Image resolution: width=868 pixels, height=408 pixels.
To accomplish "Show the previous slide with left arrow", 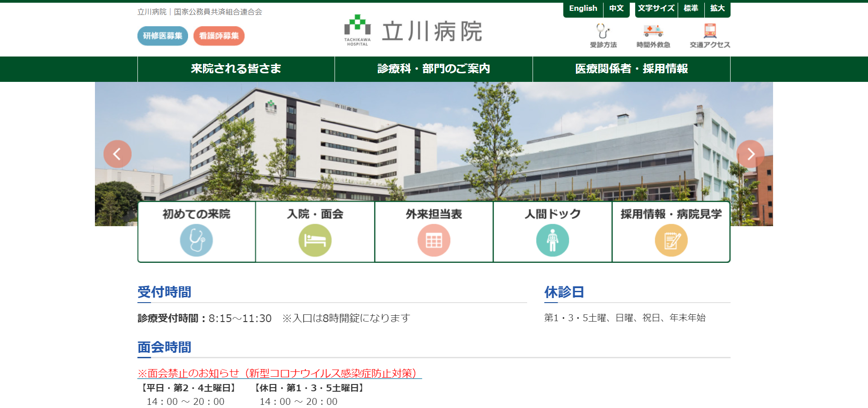I will pyautogui.click(x=118, y=154).
